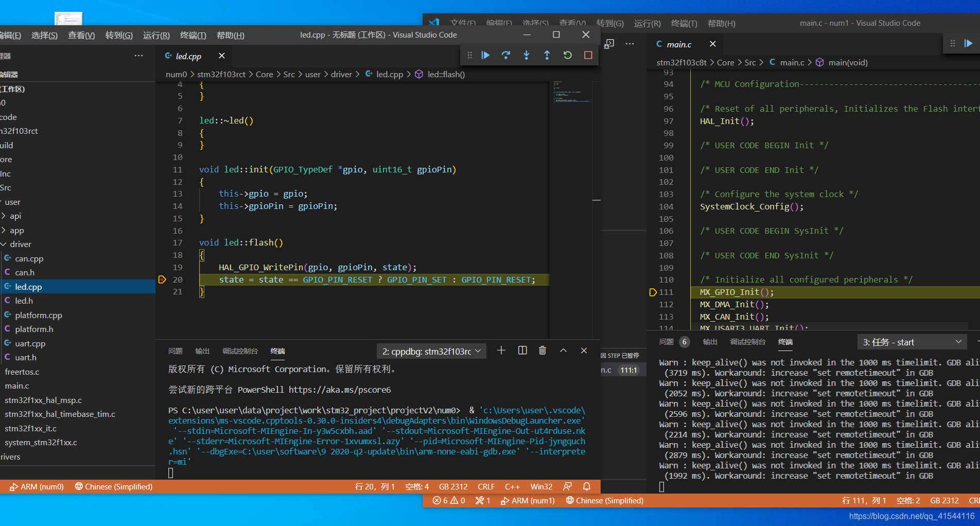Screen dimensions: 980x526
Task: Click CRLF line ending in status bar
Action: coord(485,486)
